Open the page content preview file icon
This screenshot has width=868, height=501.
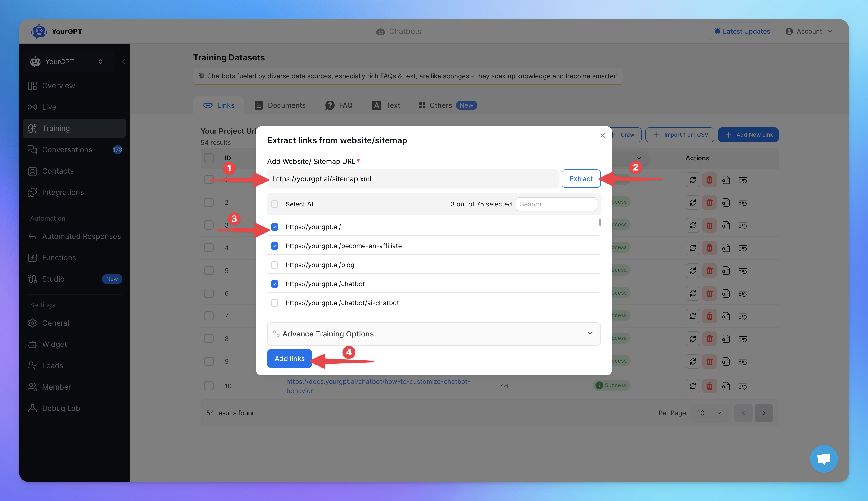(726, 180)
